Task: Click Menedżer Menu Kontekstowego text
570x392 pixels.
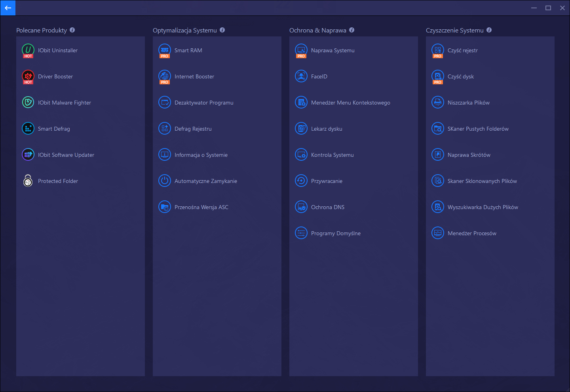Action: pyautogui.click(x=351, y=103)
